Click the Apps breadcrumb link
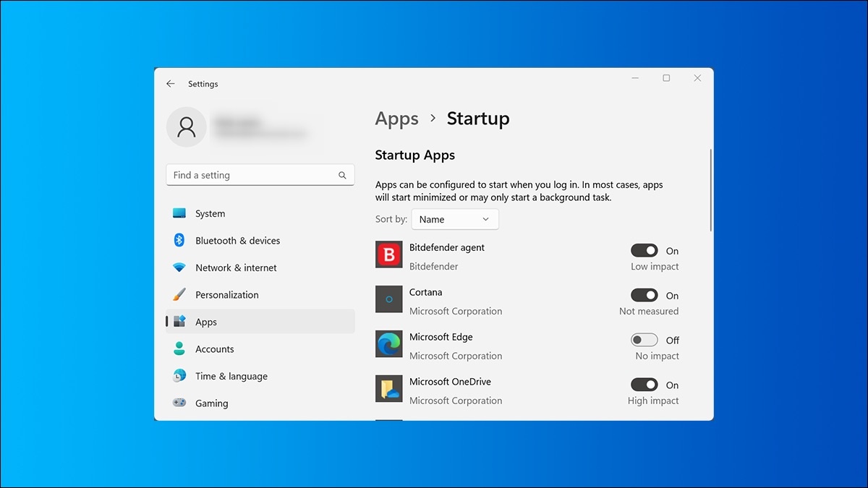 point(396,119)
